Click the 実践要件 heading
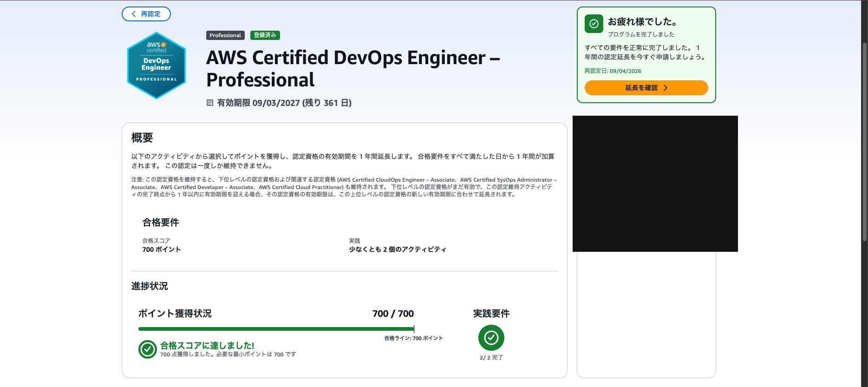Image resolution: width=868 pixels, height=387 pixels. point(491,314)
